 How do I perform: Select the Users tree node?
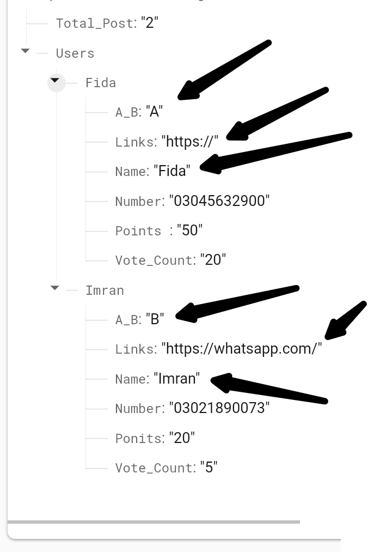[x=74, y=53]
